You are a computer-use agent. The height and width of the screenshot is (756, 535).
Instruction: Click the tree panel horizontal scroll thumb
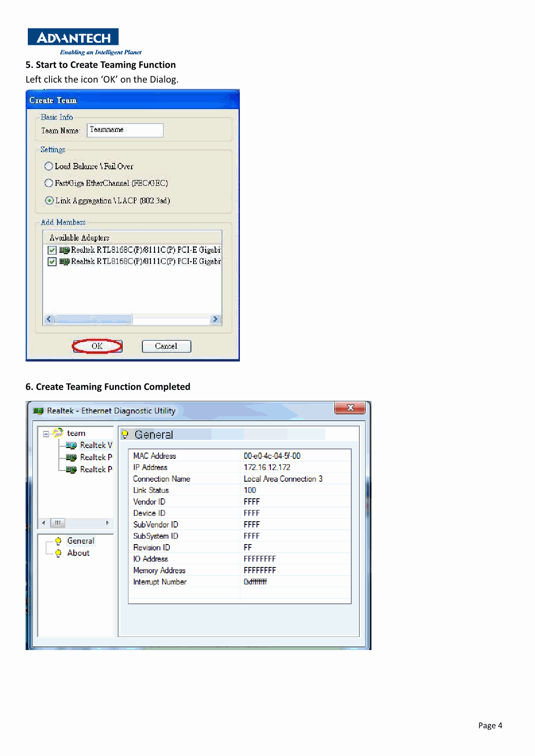click(x=58, y=523)
